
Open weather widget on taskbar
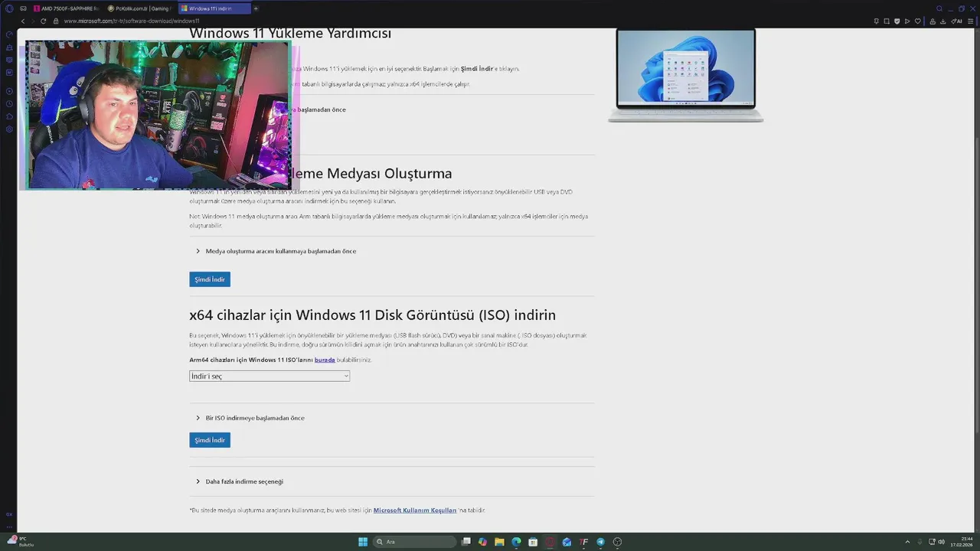coord(21,541)
